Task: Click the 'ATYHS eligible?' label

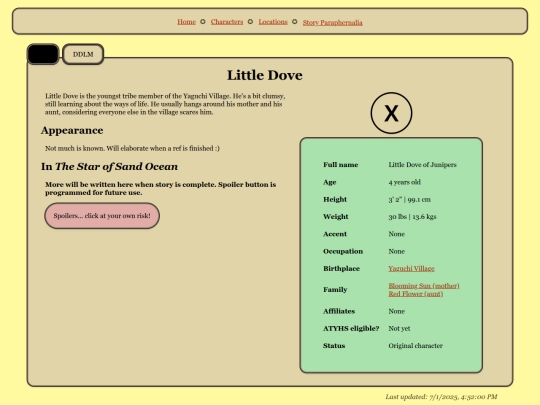Action: (x=351, y=328)
